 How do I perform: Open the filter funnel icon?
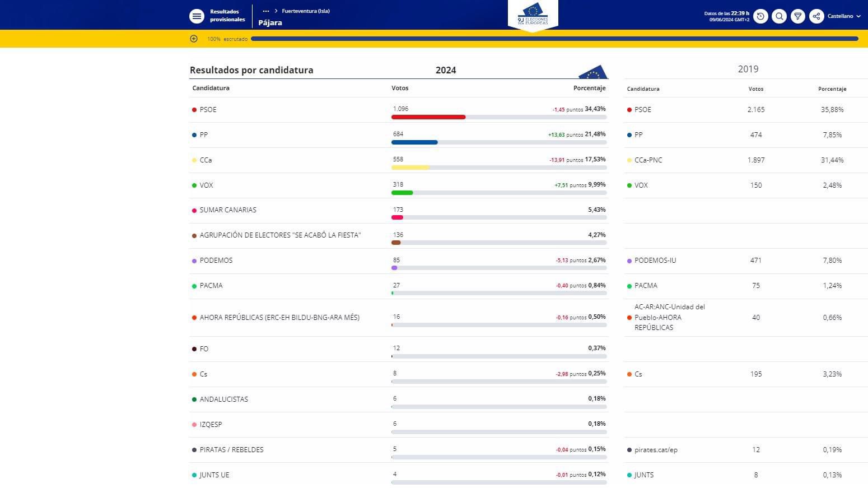coord(798,16)
